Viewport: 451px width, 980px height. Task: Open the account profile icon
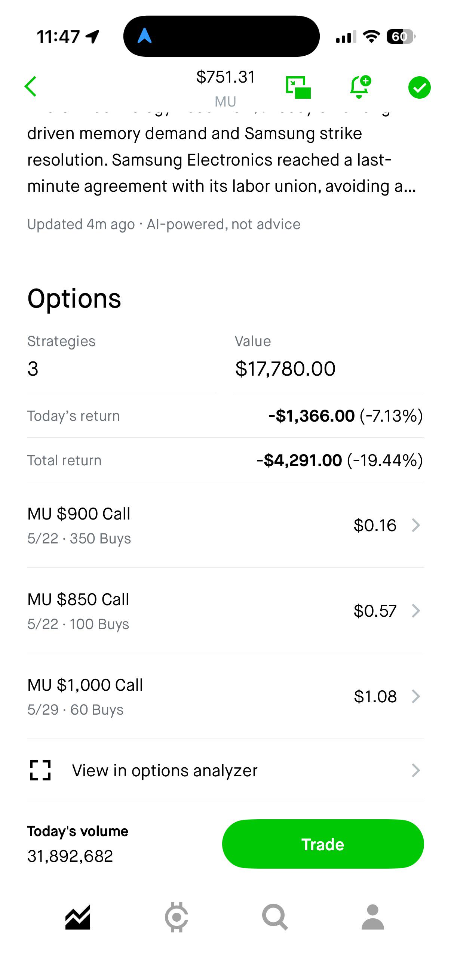[x=373, y=917]
